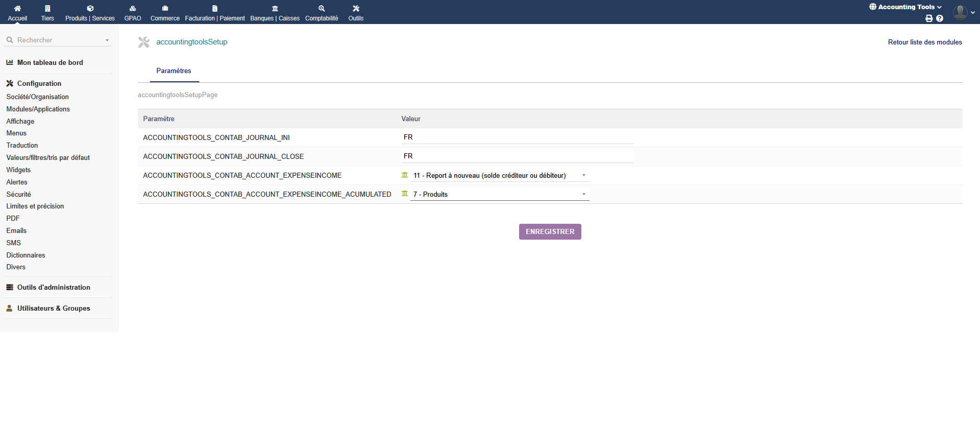Image resolution: width=980 pixels, height=444 pixels.
Task: Open the Tiers building icon
Action: tap(47, 9)
